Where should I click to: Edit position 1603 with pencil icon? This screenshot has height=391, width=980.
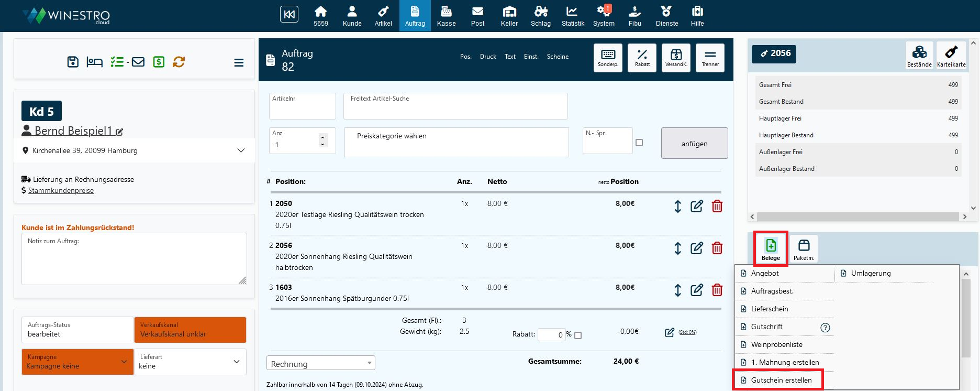click(x=696, y=290)
